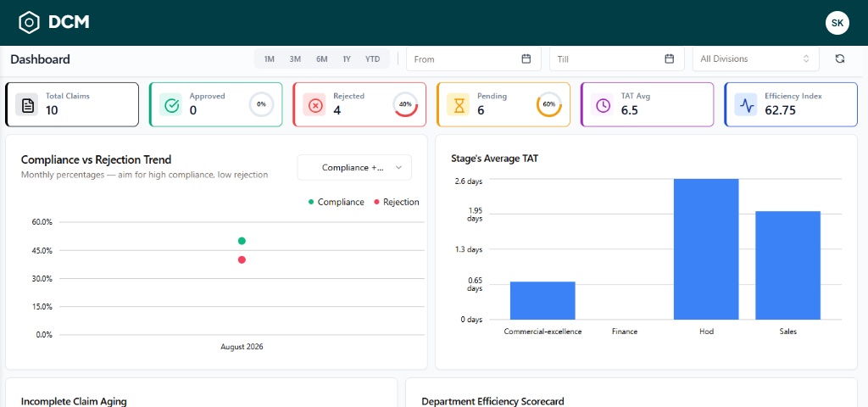Click the Pending hourglass icon
The width and height of the screenshot is (868, 407).
pos(459,104)
